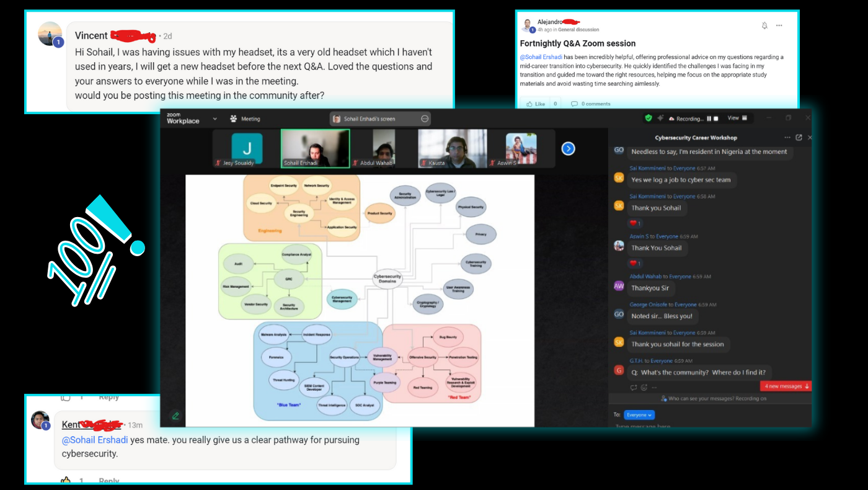Click George Onisofe's GO avatar beside Noted sir
Screen dimensions: 868x490
coord(619,314)
